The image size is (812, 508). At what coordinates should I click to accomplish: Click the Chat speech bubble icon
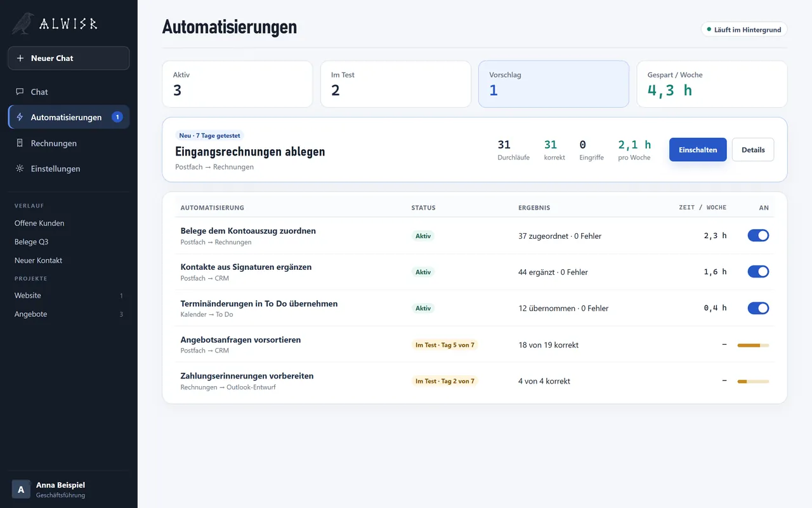pyautogui.click(x=20, y=91)
